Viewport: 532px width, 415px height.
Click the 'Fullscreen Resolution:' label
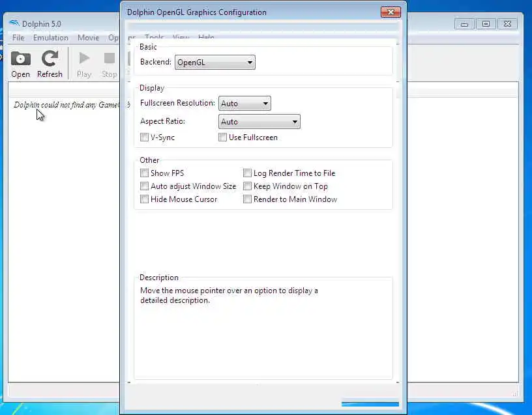tap(177, 103)
